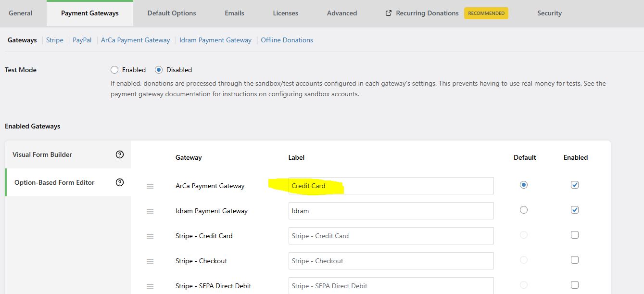Enable the Stripe - Credit Card gateway
The height and width of the screenshot is (294, 644).
(x=575, y=235)
